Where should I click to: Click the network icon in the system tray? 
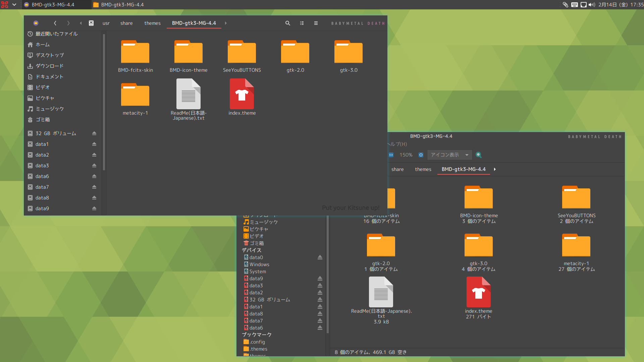pos(584,5)
